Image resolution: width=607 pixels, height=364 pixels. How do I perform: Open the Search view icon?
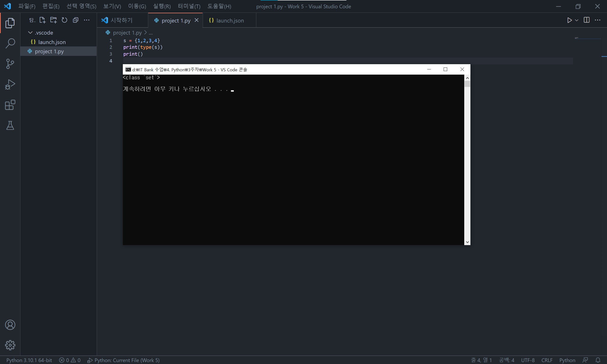click(10, 43)
